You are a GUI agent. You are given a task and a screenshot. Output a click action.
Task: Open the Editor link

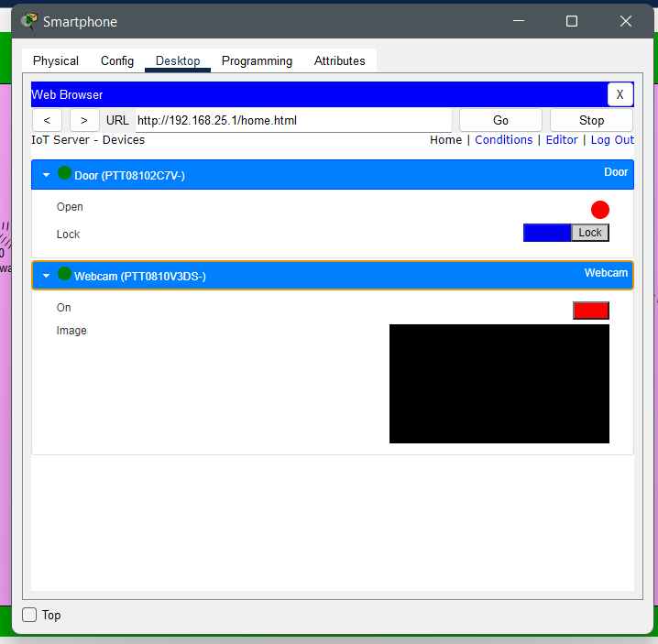(x=562, y=140)
